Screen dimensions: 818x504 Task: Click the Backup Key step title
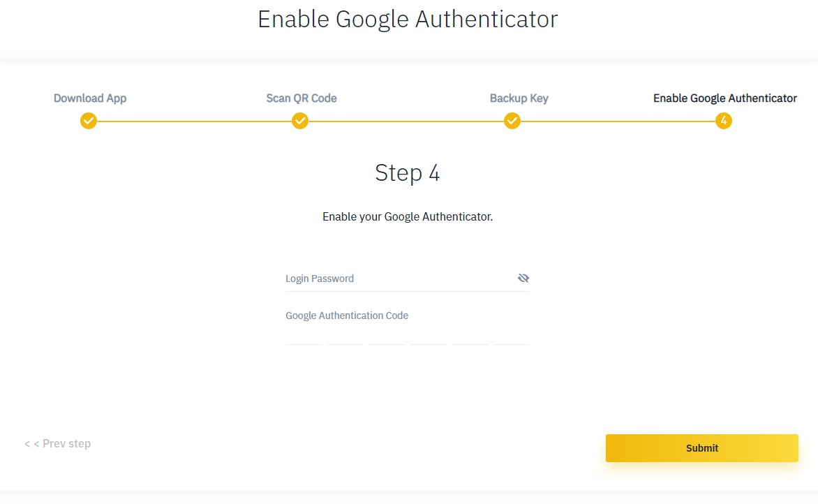[519, 98]
